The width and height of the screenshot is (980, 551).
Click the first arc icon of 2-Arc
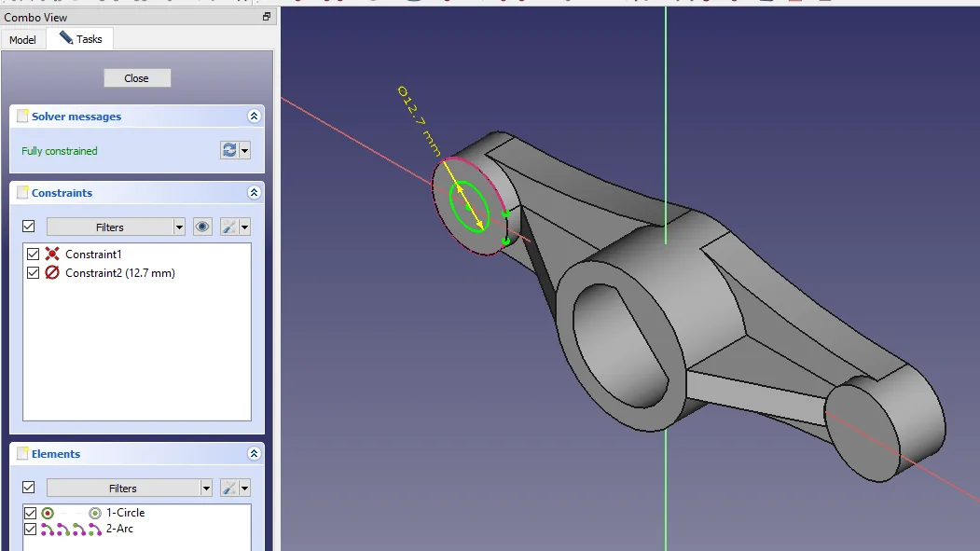[48, 530]
